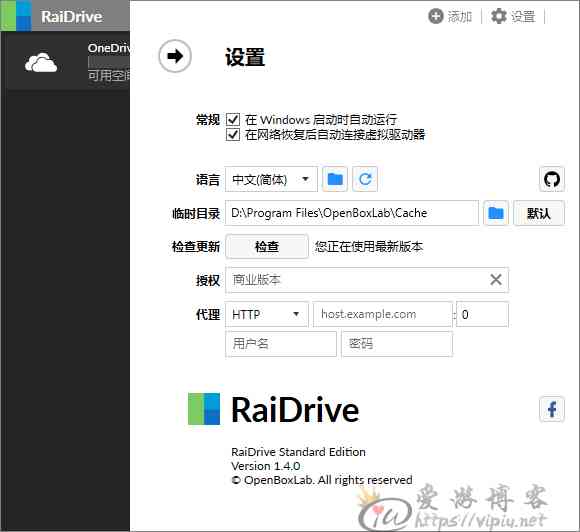Click the OneDrive cloud icon

[x=41, y=62]
